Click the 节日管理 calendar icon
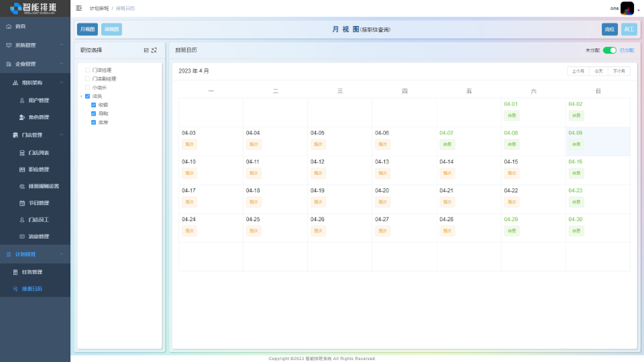This screenshot has height=362, width=644. [22, 203]
